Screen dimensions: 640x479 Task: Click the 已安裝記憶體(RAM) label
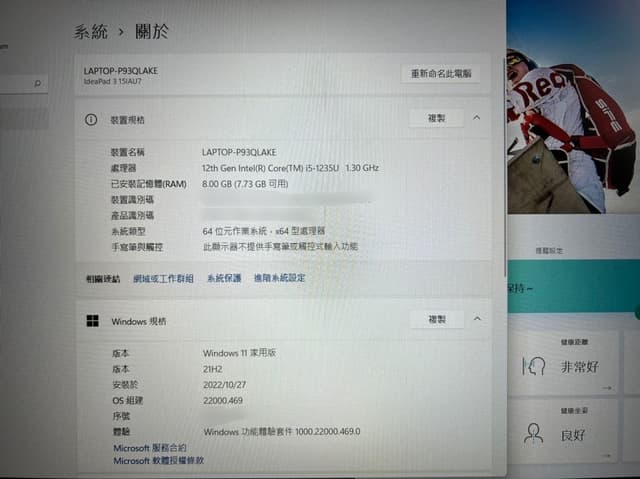click(149, 184)
